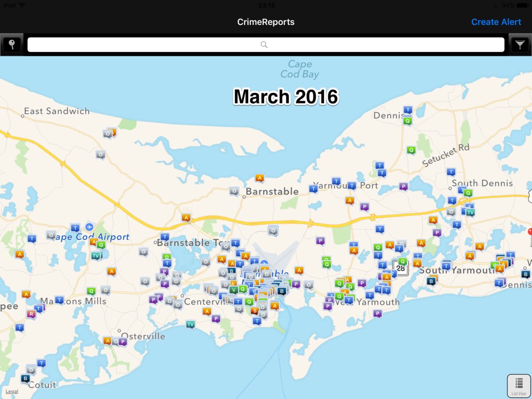Screen dimensions: 532x399
Task: Tap the black B marker near Cotuit
Action: [24, 378]
